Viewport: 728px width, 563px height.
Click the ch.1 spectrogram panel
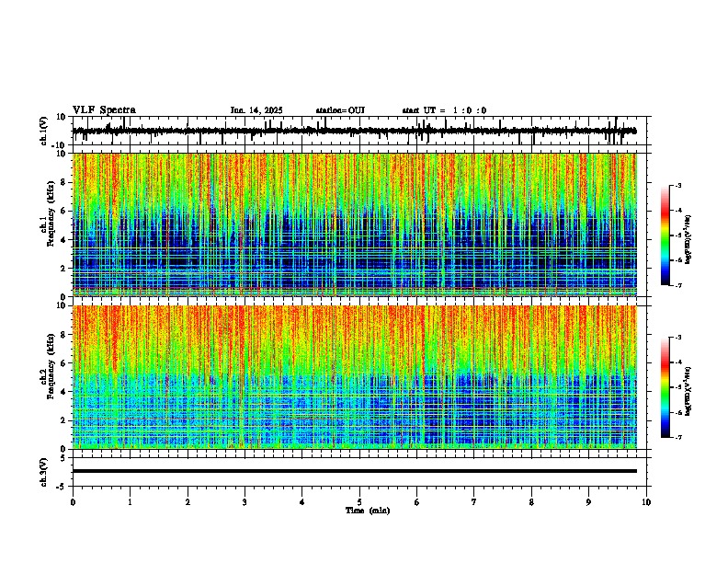[x=355, y=224]
